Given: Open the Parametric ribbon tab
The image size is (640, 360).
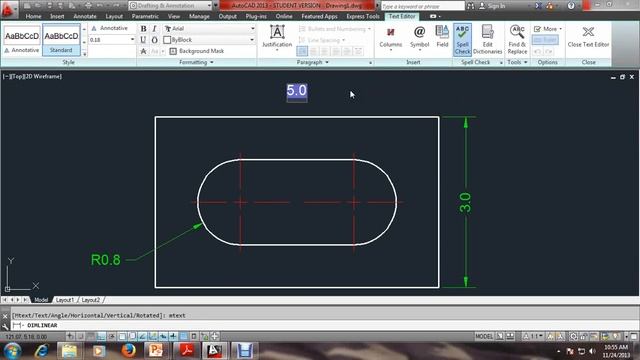Looking at the screenshot, I should 145,16.
